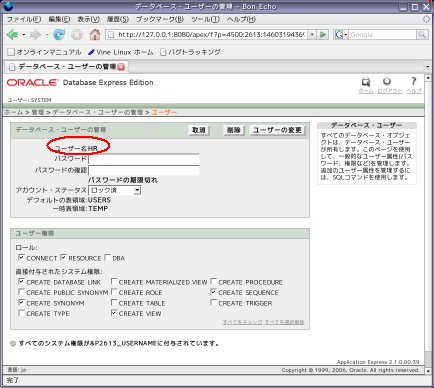Click the browser Forward arrow icon
Viewport: 434px width, 388px height.
35,34
